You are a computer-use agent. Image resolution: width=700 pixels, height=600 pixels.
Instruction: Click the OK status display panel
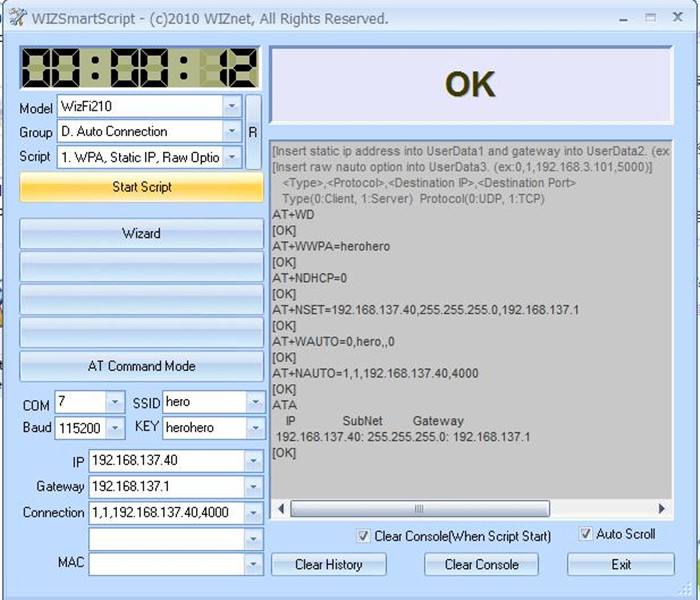(x=471, y=85)
